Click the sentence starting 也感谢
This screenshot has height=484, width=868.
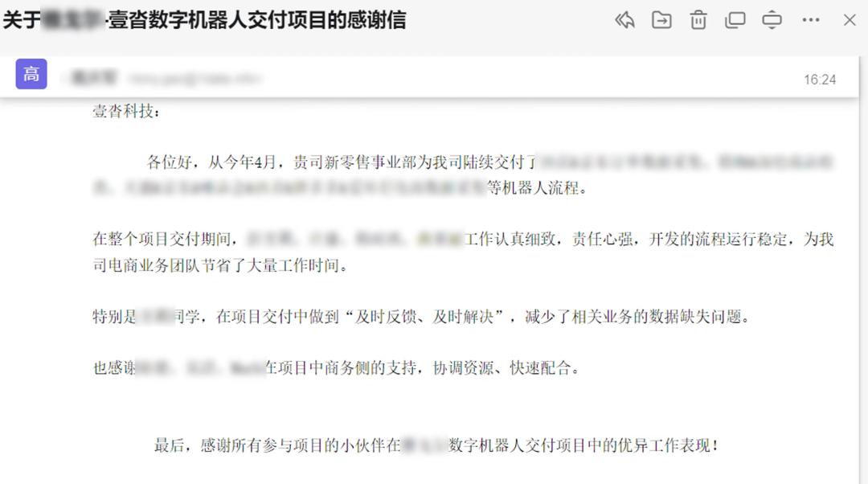click(337, 367)
